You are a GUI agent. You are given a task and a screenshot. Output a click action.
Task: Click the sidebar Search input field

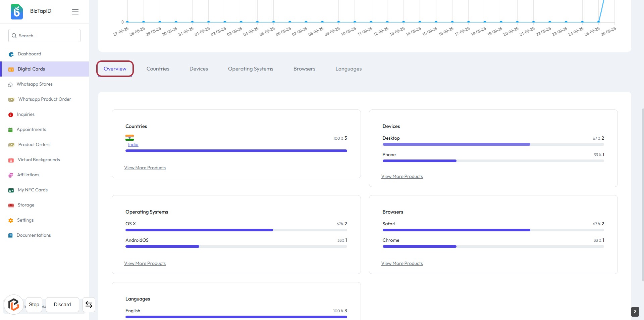(47, 36)
